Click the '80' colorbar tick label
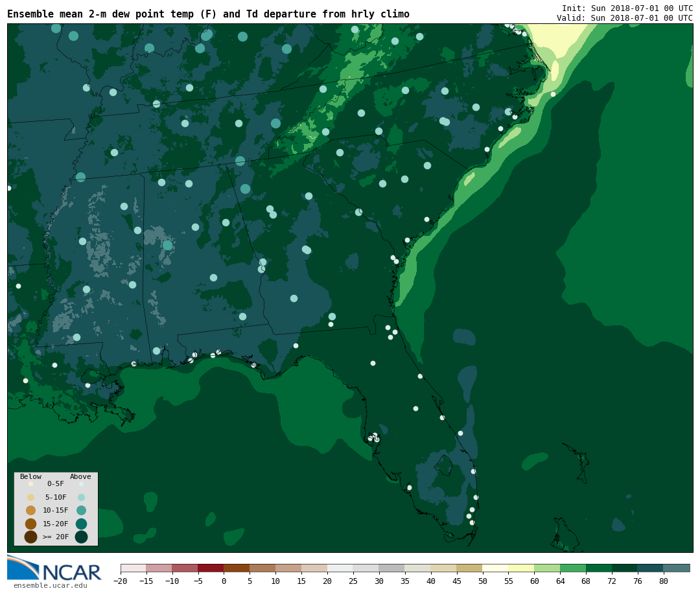The height and width of the screenshot is (593, 700). click(x=664, y=581)
